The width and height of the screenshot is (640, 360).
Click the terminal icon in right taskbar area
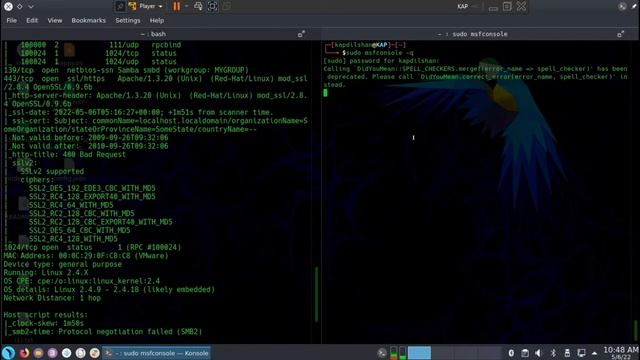(382, 353)
